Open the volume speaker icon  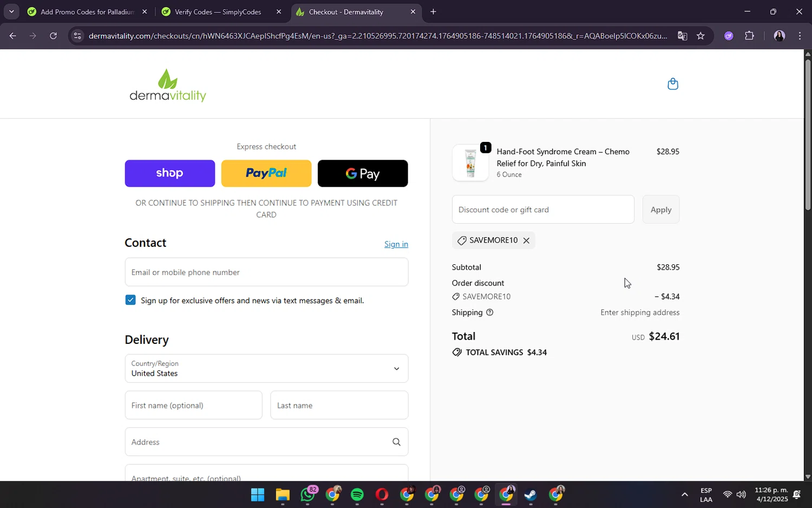tap(741, 494)
